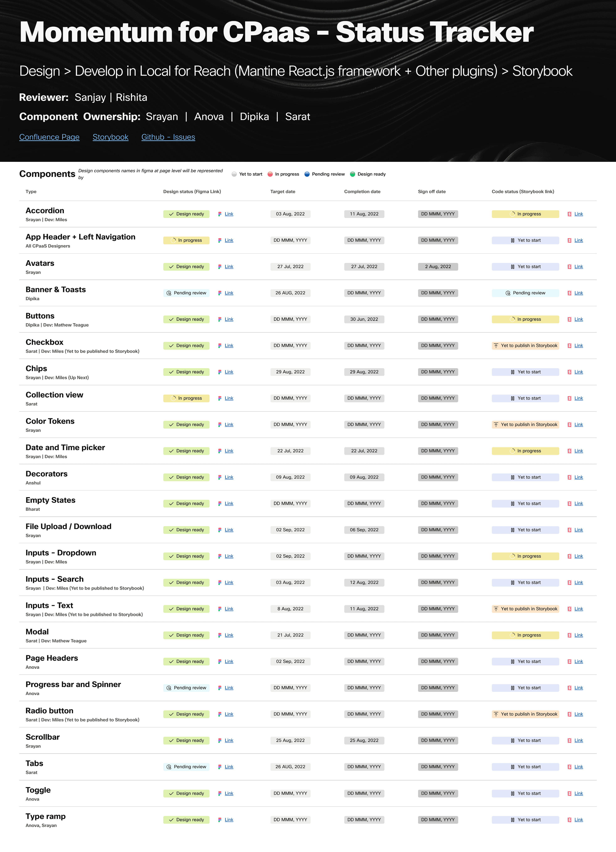Select the red In progress legend dot
This screenshot has height=852, width=616.
270,174
